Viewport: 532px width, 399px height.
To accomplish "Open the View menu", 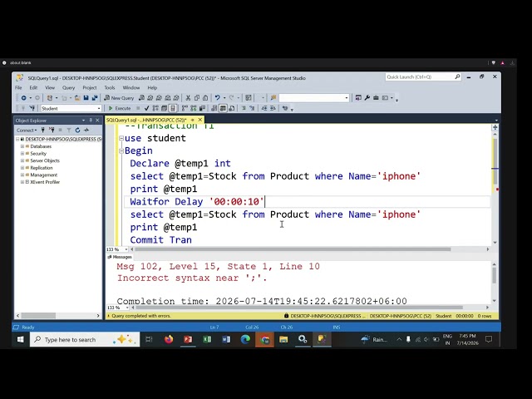I will coord(50,87).
